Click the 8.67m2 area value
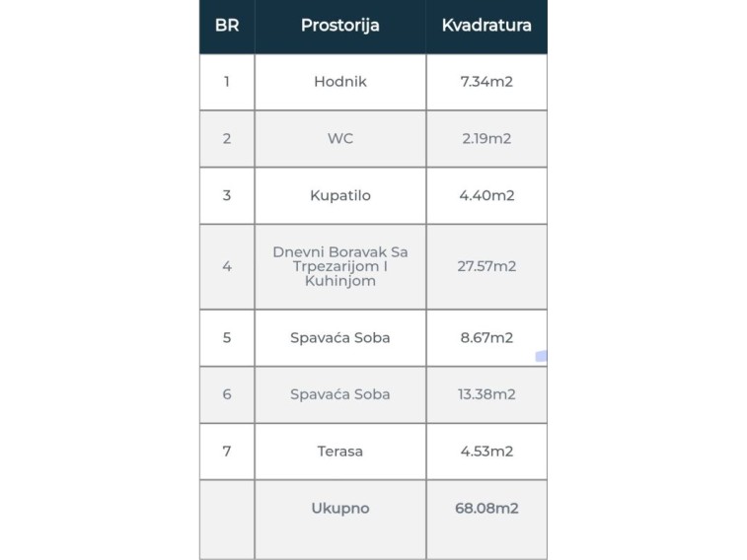Viewport: 747px width, 560px height. coord(486,337)
